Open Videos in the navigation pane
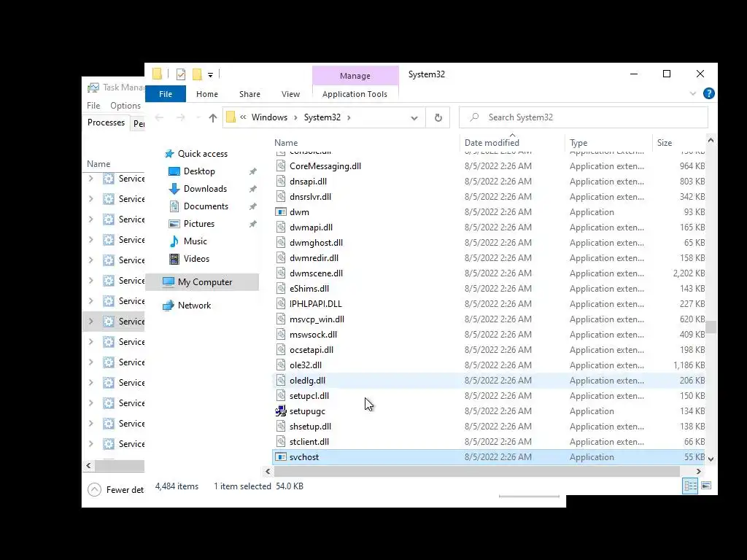Viewport: 747px width, 560px height. point(196,259)
